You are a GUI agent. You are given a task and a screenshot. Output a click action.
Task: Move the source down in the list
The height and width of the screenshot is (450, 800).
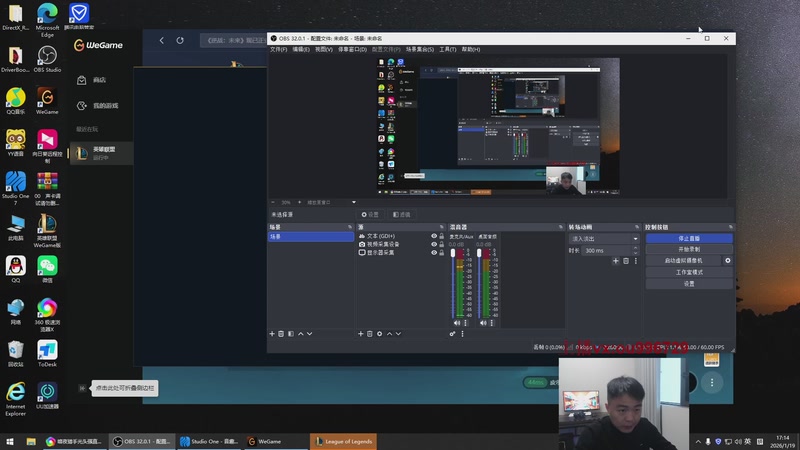[398, 334]
